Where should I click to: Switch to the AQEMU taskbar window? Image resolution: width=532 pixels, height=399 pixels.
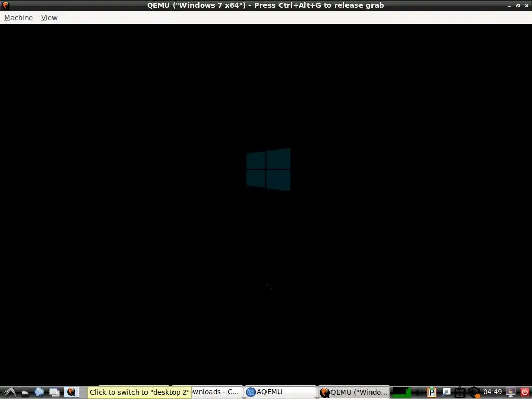point(280,392)
